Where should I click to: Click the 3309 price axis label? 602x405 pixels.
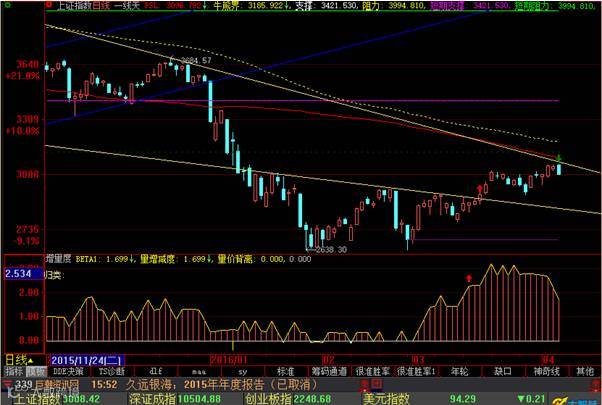click(x=27, y=119)
